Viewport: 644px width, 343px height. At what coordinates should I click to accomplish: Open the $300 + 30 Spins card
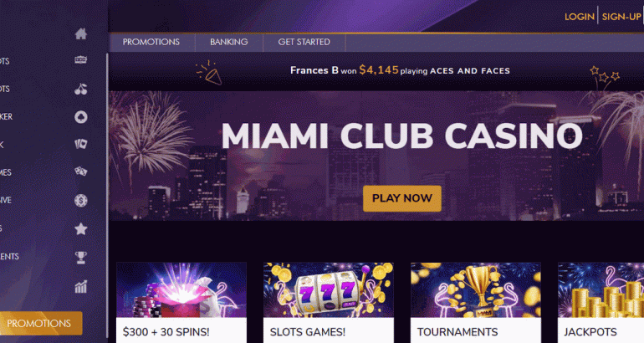coord(181,303)
